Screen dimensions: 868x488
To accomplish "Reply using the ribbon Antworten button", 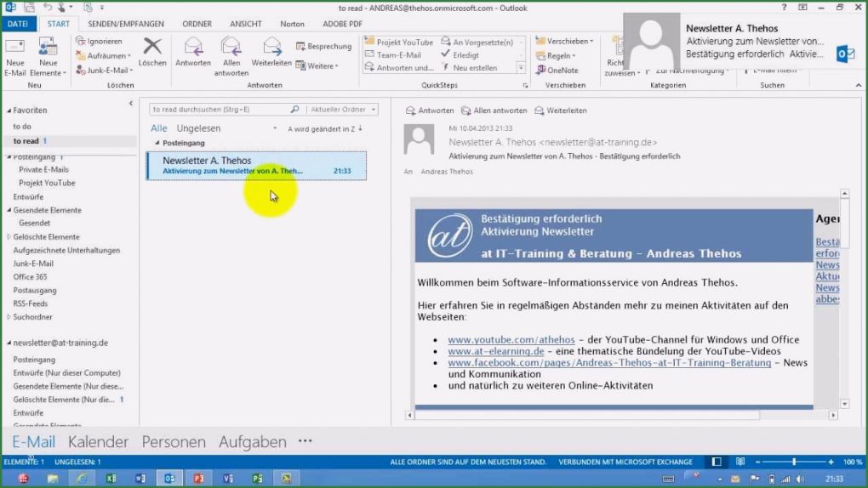I will click(x=192, y=53).
